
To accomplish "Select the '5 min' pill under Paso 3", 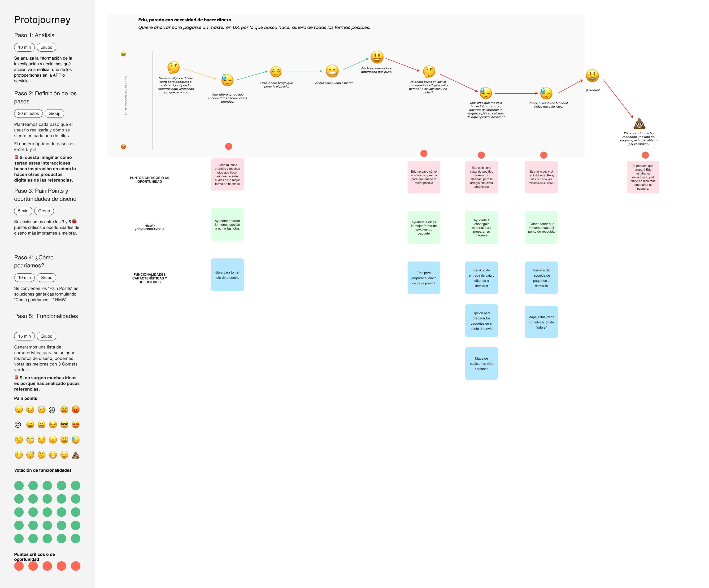I will coord(23,211).
